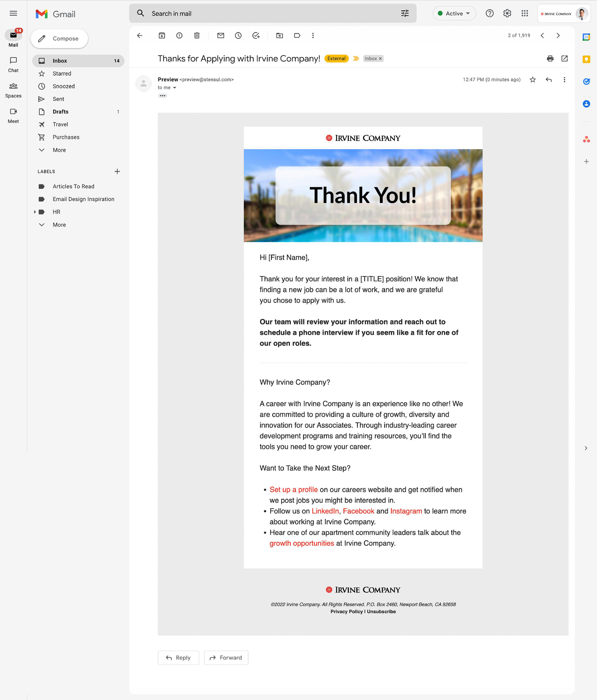
Task: Archive this email
Action: coord(162,35)
